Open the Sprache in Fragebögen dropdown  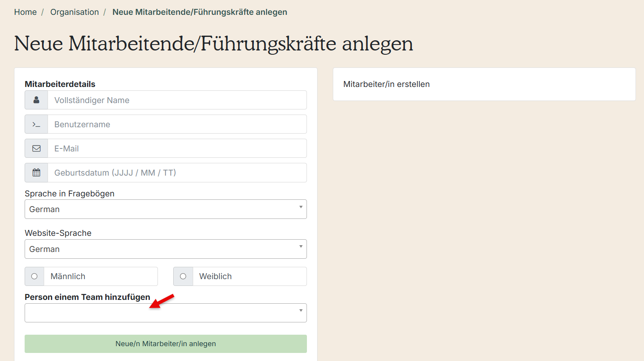[x=166, y=209]
